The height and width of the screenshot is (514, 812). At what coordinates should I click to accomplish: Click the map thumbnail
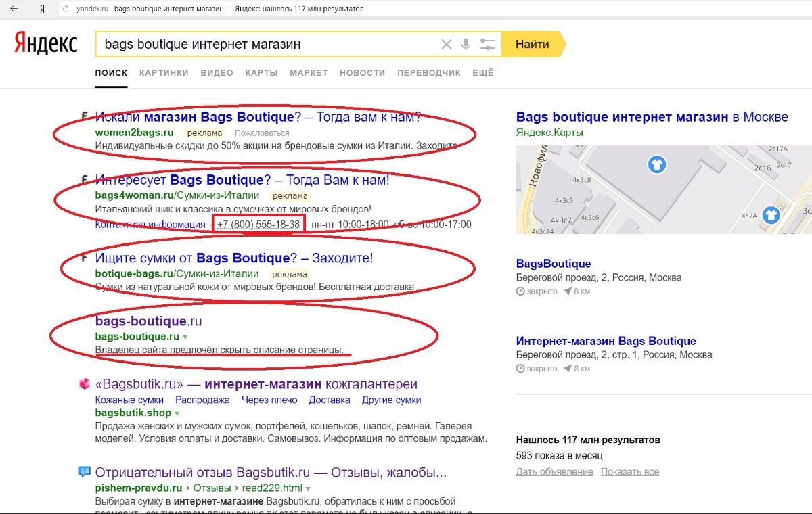tap(664, 190)
